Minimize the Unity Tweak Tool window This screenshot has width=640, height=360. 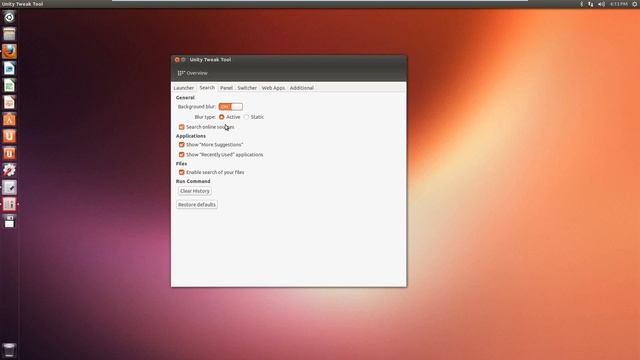tap(183, 60)
